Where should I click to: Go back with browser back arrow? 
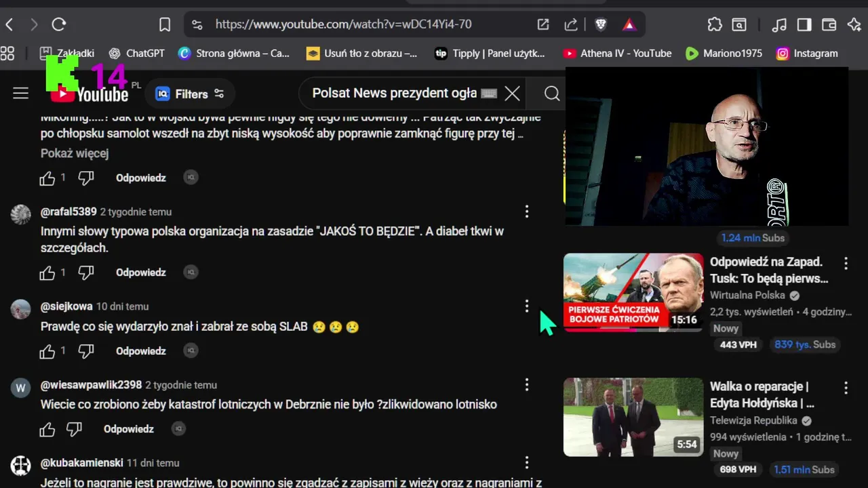tap(9, 24)
